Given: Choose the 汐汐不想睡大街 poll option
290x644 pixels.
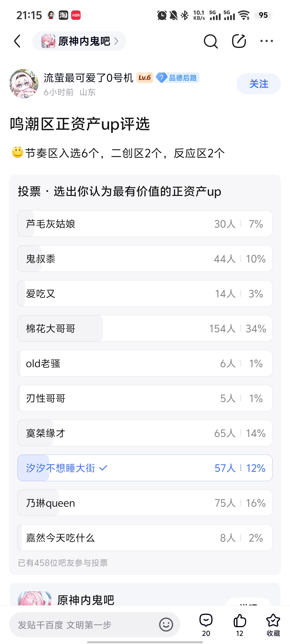Looking at the screenshot, I should click(x=145, y=468).
